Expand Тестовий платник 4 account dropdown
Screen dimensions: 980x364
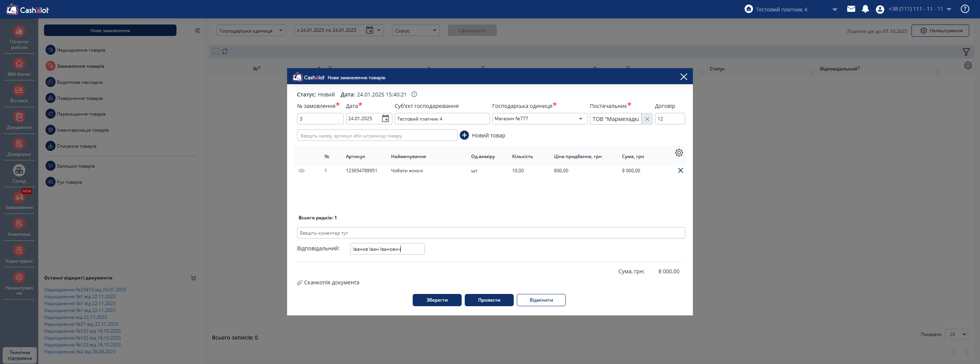835,10
